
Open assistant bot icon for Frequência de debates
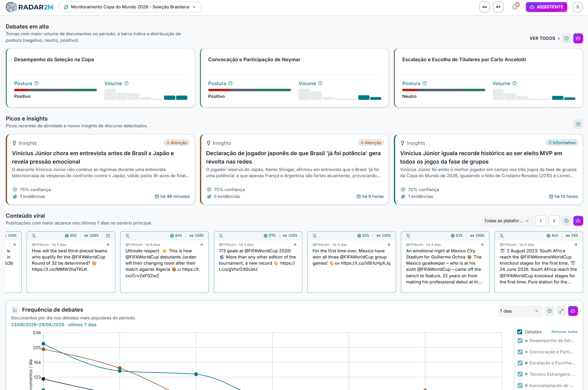[x=573, y=311]
